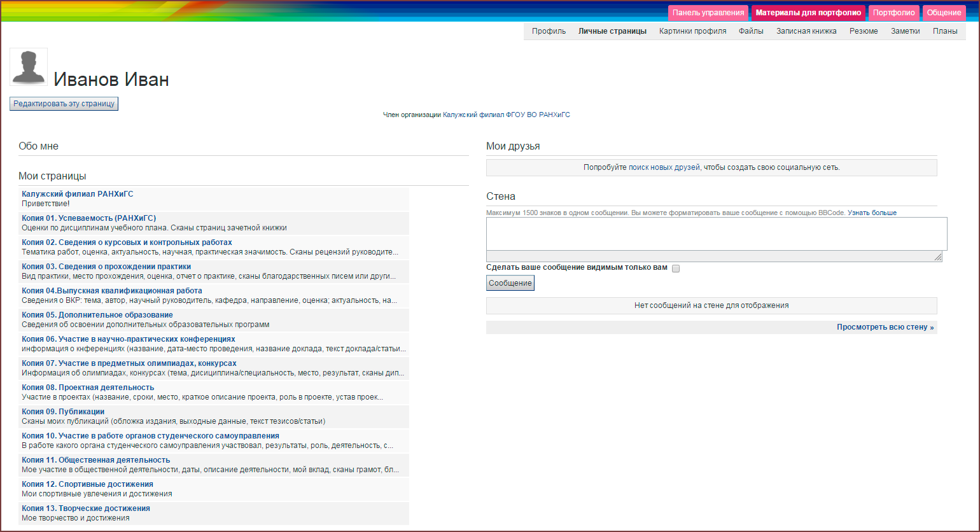Click into the wall message text area
The height and width of the screenshot is (532, 980).
tap(716, 234)
